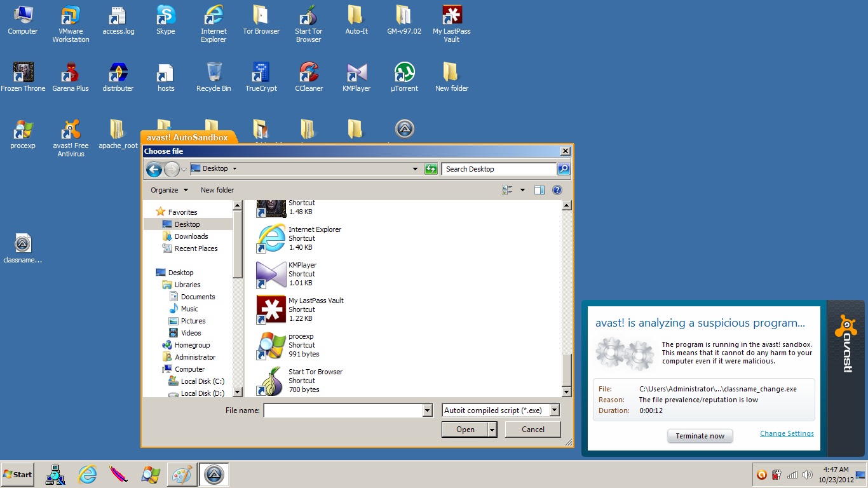The height and width of the screenshot is (488, 868).
Task: Select the Garena Plus desktop shortcut
Action: (x=71, y=78)
